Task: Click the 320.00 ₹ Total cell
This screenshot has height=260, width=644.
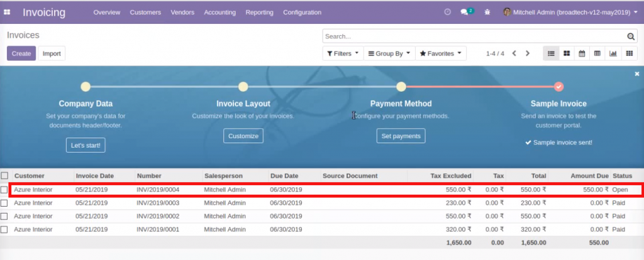Action: tap(533, 229)
